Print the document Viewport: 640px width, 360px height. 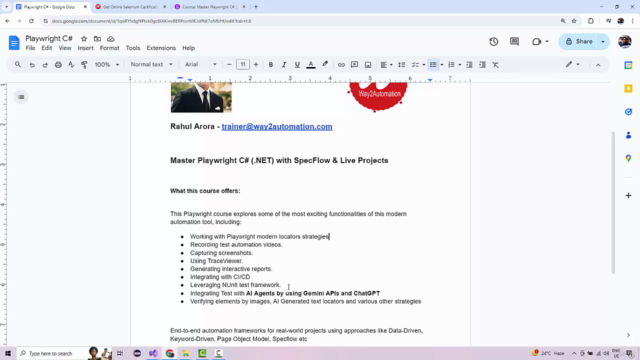coord(58,64)
